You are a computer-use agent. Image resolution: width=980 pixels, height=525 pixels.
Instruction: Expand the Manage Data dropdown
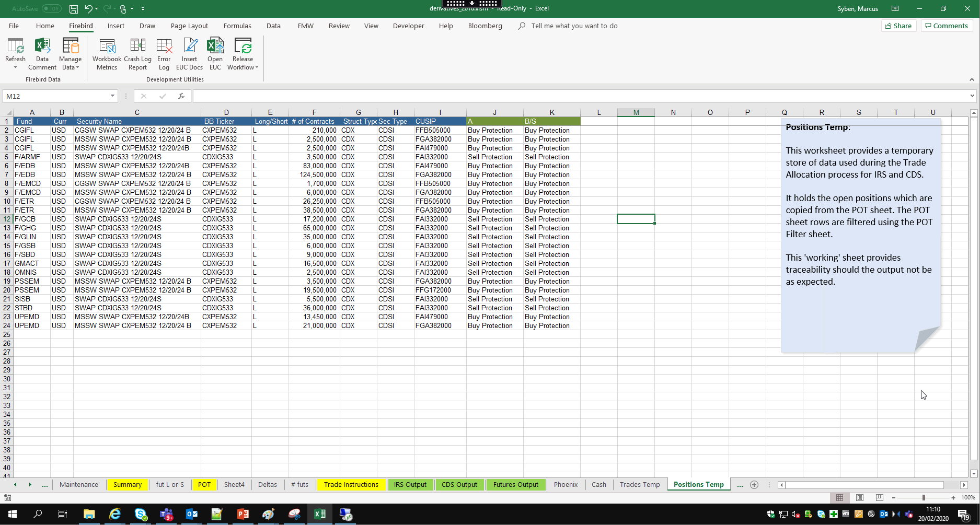click(x=70, y=53)
